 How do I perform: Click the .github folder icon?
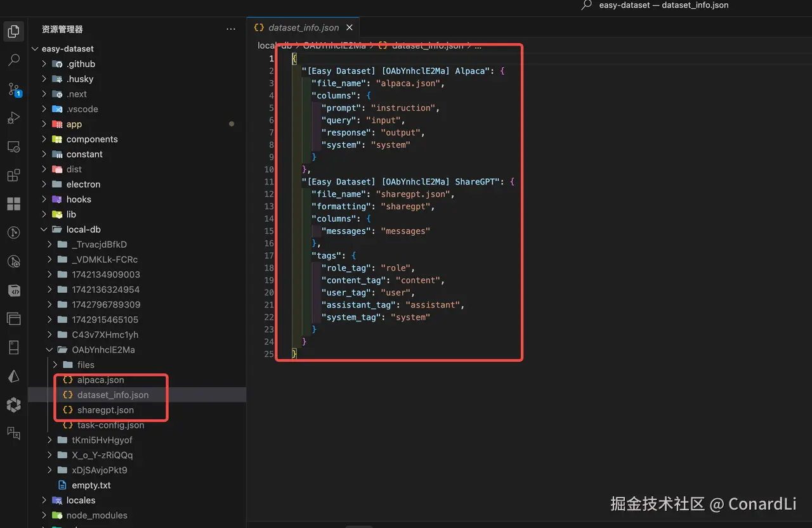tap(57, 64)
